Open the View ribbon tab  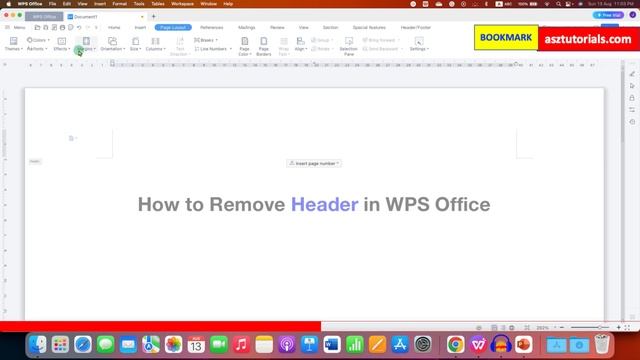point(304,27)
